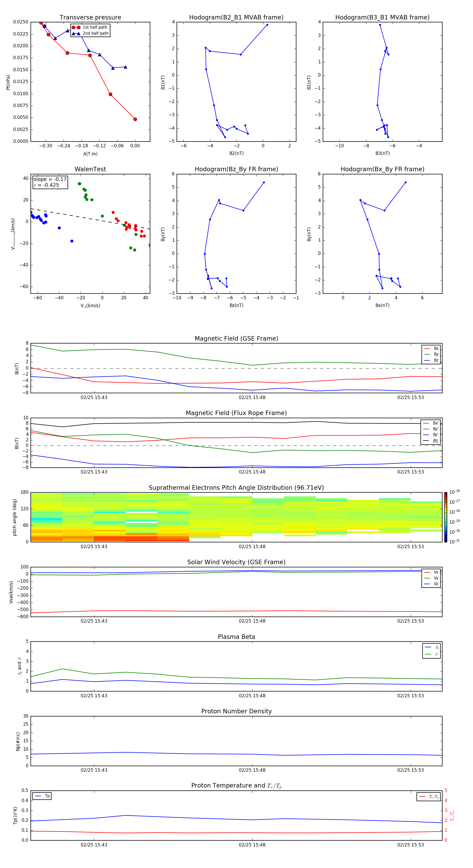Screen dimensions: 473x868
Task: Click '02/25 15:43' under GSE magnetic field plot
Action: click(x=94, y=398)
